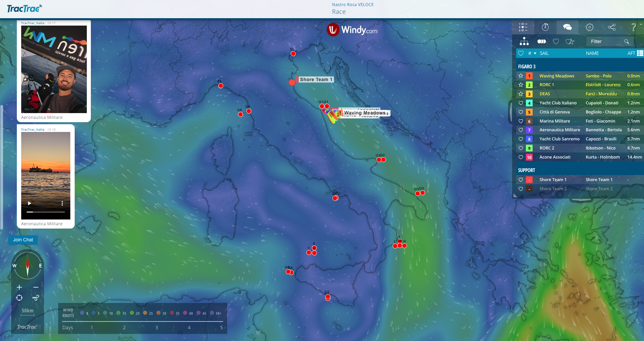Viewport: 644px width, 341px height.
Task: Click the Shore Team 1 map label
Action: [316, 79]
